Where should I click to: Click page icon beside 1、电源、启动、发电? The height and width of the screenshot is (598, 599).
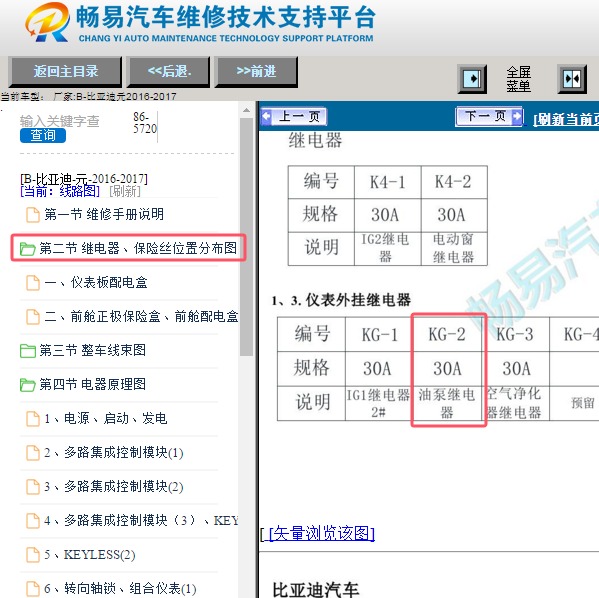click(32, 419)
